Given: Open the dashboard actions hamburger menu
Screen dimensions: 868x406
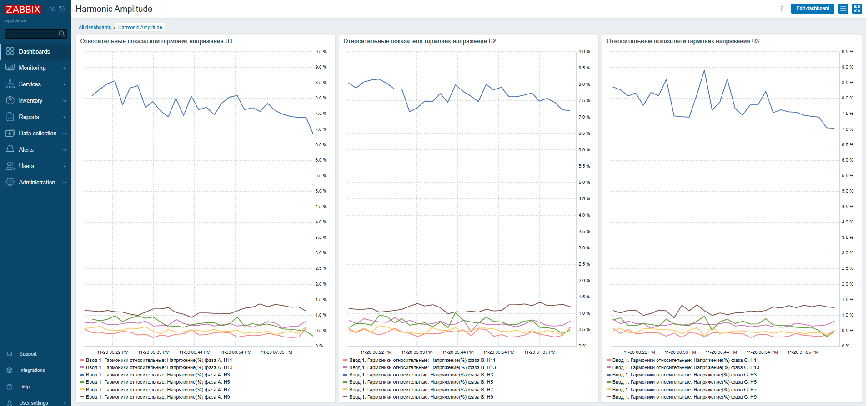Looking at the screenshot, I should point(843,9).
